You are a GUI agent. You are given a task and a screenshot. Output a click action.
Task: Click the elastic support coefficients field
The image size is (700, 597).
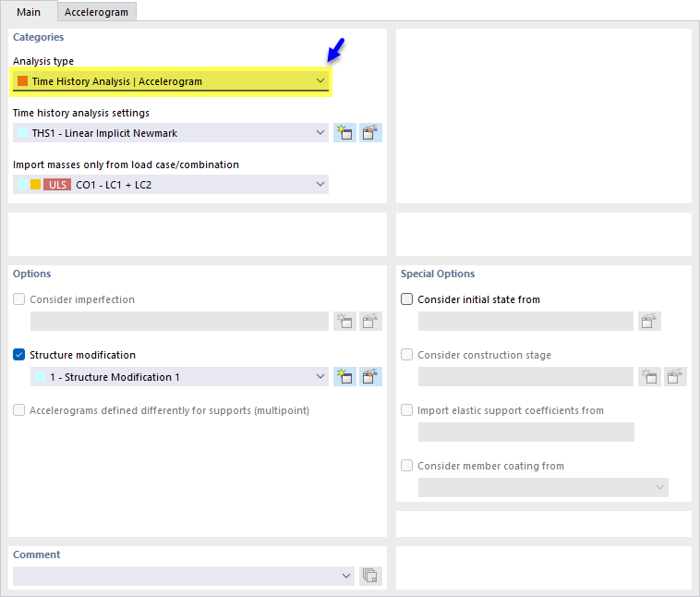pyautogui.click(x=525, y=433)
